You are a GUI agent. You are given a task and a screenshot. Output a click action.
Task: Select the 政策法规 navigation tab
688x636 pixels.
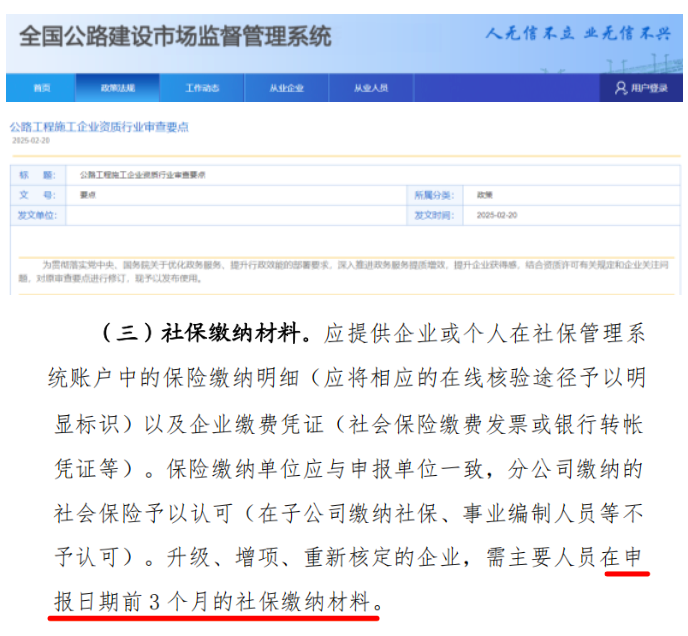pyautogui.click(x=118, y=88)
